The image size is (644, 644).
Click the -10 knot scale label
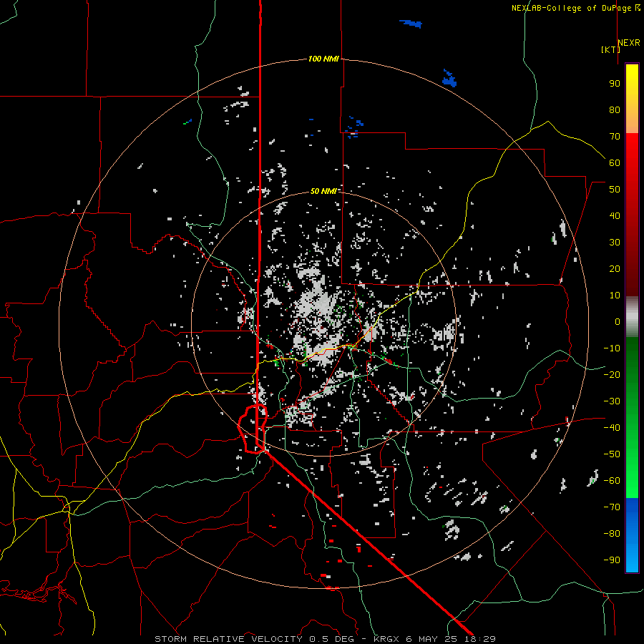[x=612, y=348]
